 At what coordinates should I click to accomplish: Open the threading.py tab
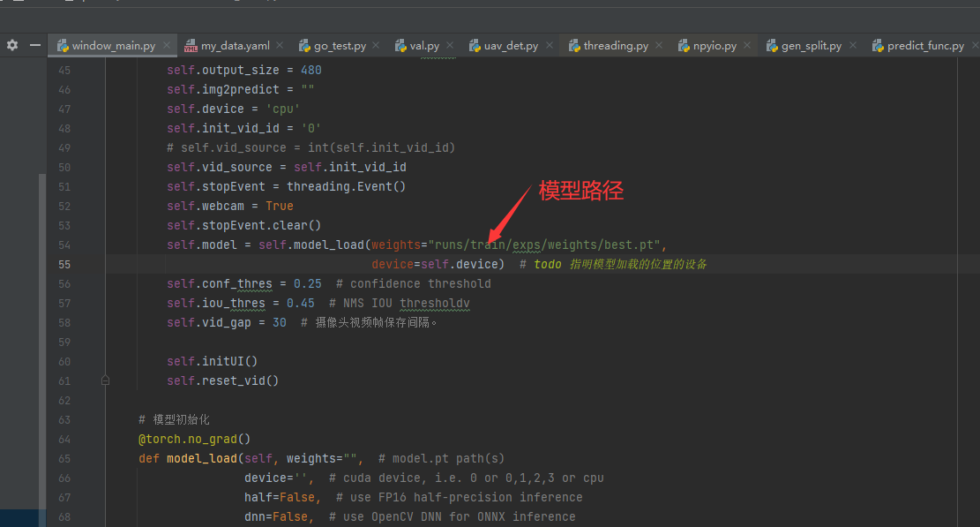pyautogui.click(x=615, y=46)
